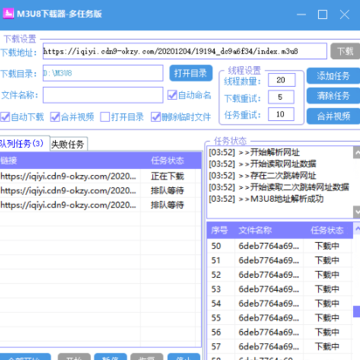This screenshot has width=360, height=360.
Task: Select segment row number 51
Action: [279, 260]
